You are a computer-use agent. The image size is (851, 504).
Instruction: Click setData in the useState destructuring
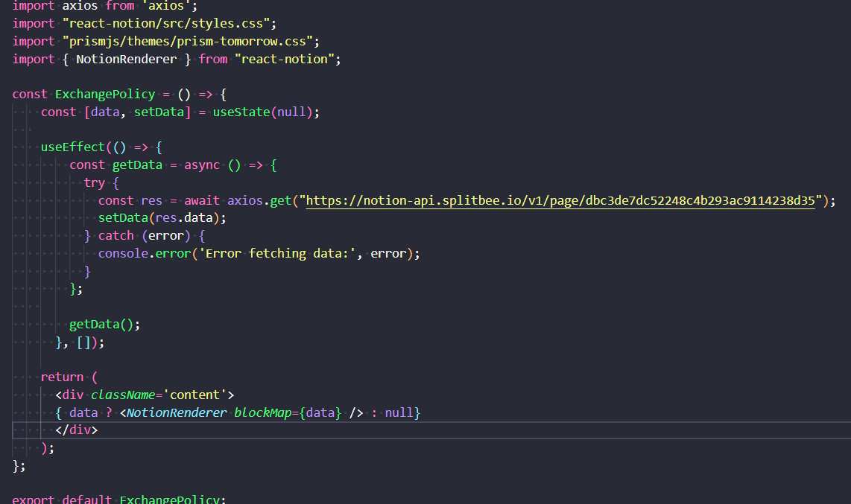[159, 112]
